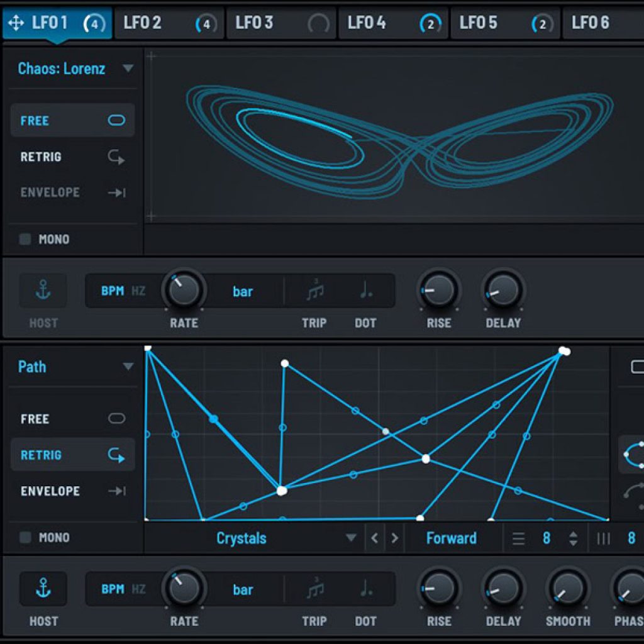Select the curved loop shape icon on right edge
This screenshot has width=644, height=644.
[635, 455]
